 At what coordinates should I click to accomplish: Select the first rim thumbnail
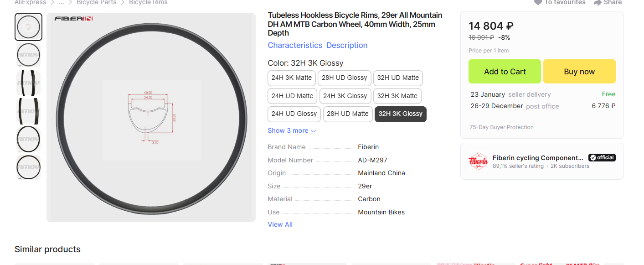click(29, 27)
